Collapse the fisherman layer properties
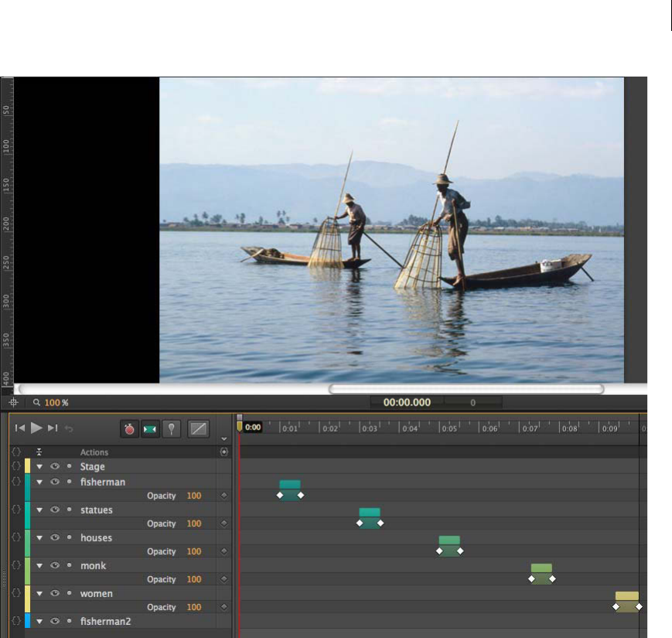This screenshot has width=672, height=638. [x=39, y=482]
